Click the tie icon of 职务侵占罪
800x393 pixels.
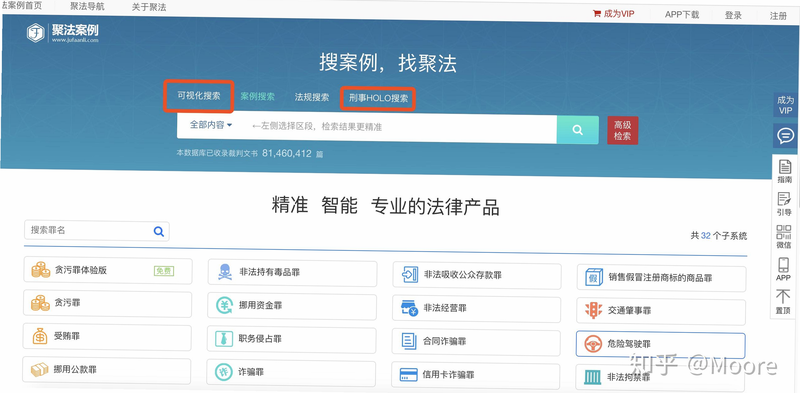[x=224, y=338]
